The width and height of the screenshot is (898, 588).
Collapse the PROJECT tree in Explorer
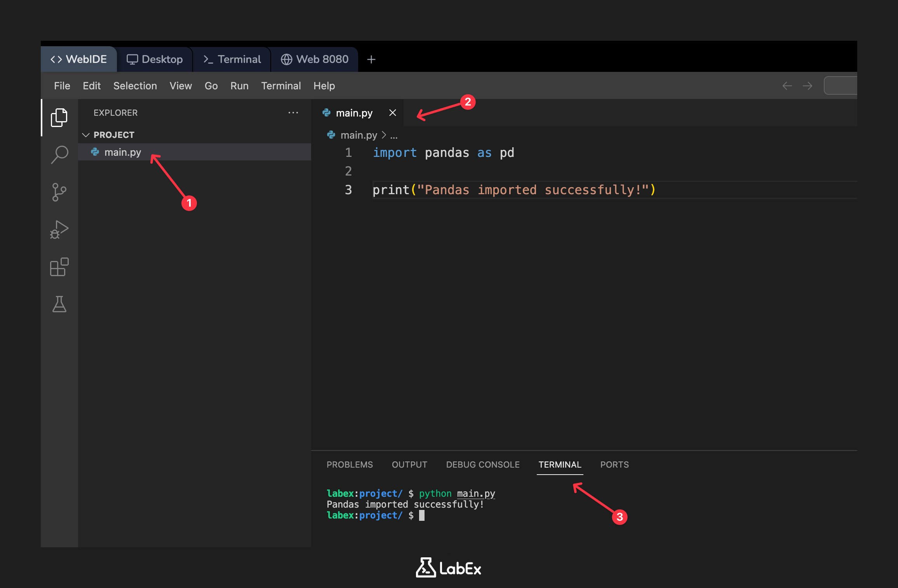click(86, 135)
